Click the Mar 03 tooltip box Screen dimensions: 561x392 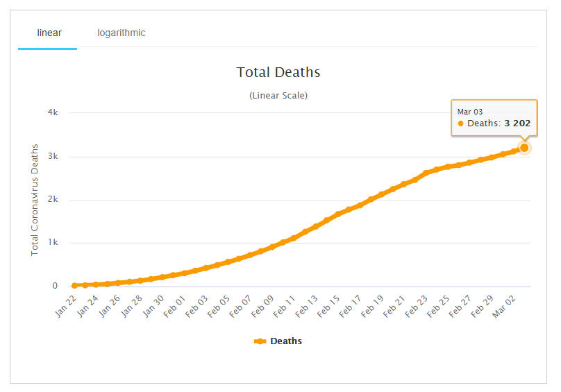point(494,117)
